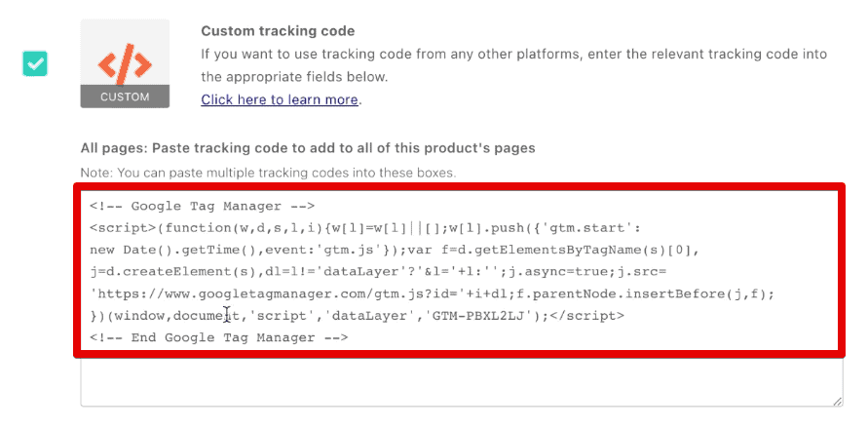Screen dimensions: 868x429
Task: Click the orange code brackets icon
Action: click(125, 62)
